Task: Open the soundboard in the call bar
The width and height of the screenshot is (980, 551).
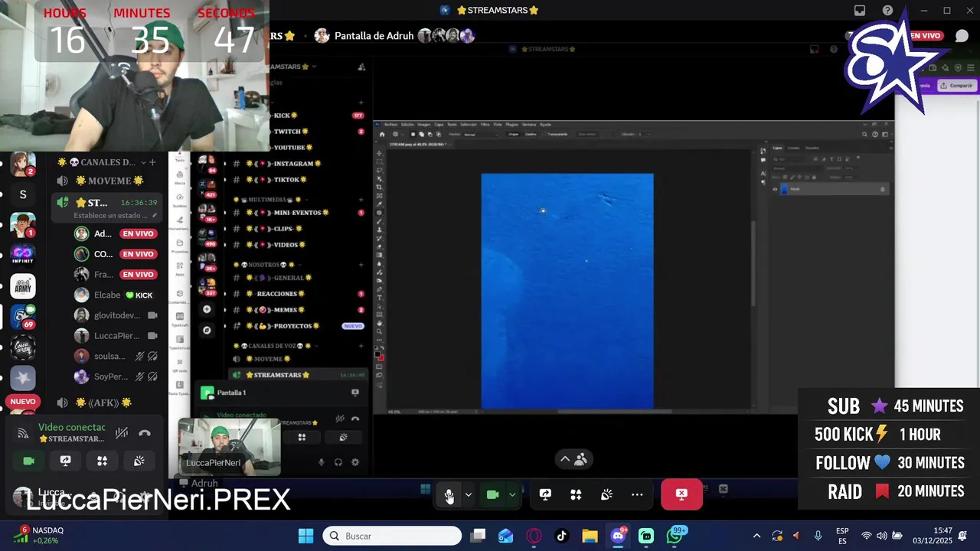Action: click(606, 495)
